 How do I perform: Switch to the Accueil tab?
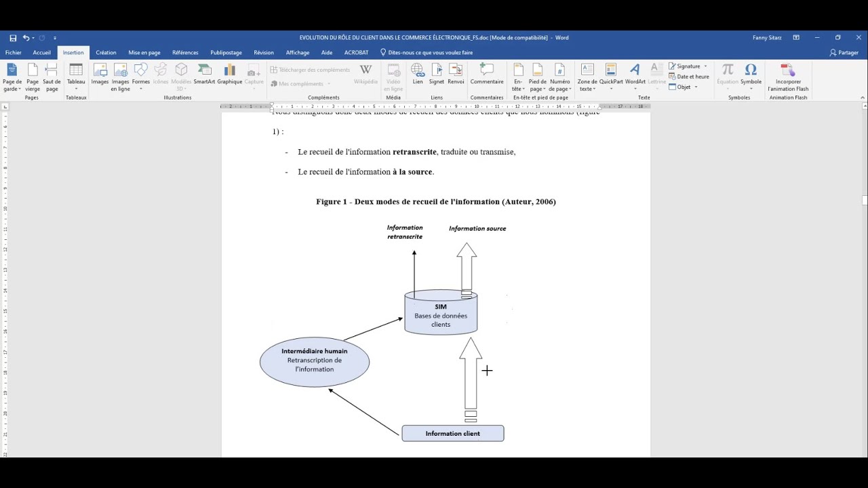[x=42, y=53]
